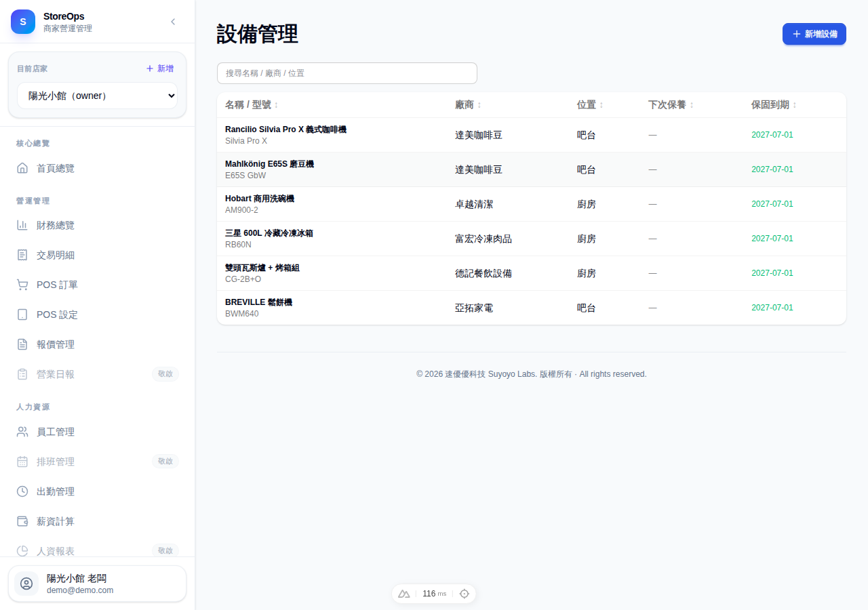The width and height of the screenshot is (868, 610).
Task: Sort by 保固到期 column header
Action: [x=774, y=105]
